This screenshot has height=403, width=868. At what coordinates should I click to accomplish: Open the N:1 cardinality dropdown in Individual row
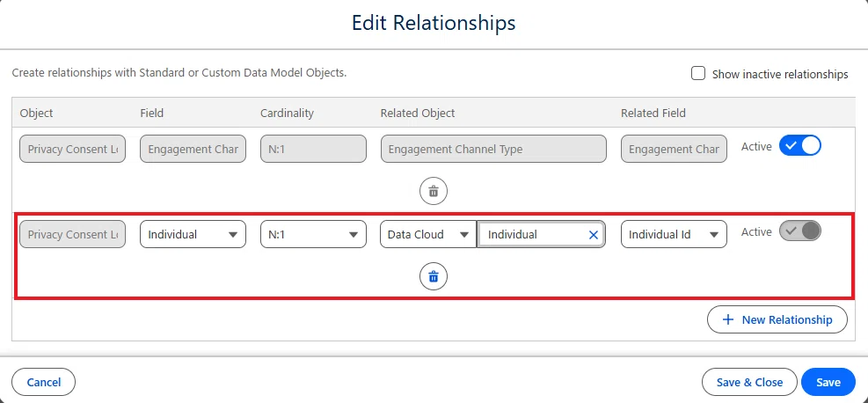pyautogui.click(x=313, y=234)
